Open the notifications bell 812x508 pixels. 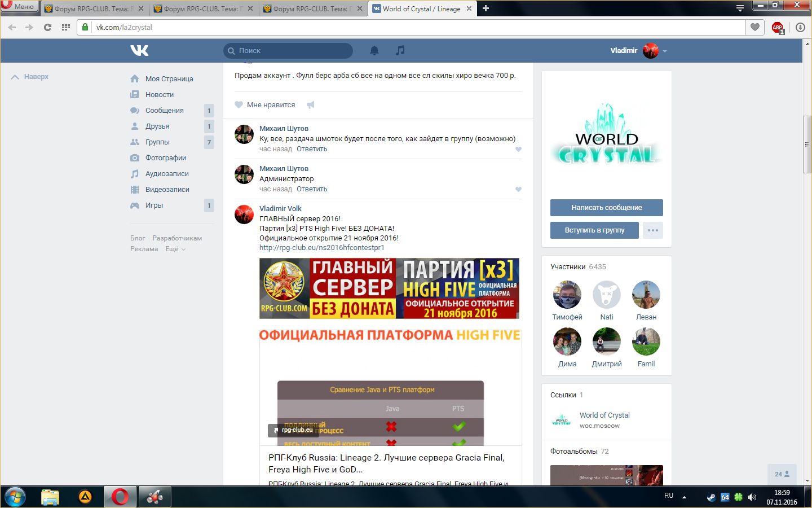(374, 50)
